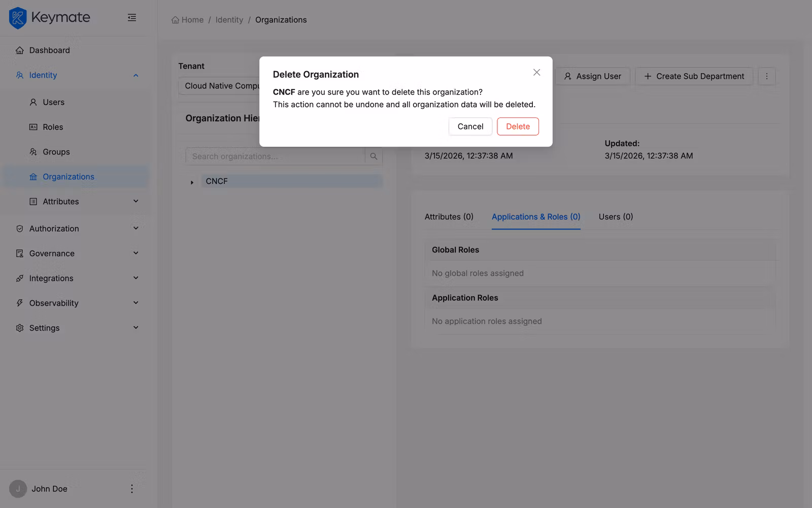Viewport: 812px width, 508px height.
Task: Click Cancel in the Delete Organization dialog
Action: (x=470, y=126)
